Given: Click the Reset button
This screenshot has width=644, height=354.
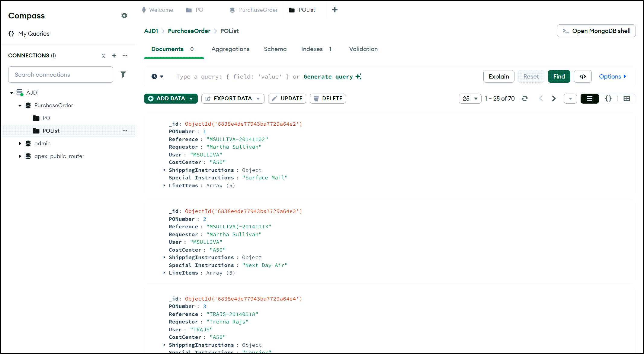Looking at the screenshot, I should pos(531,76).
